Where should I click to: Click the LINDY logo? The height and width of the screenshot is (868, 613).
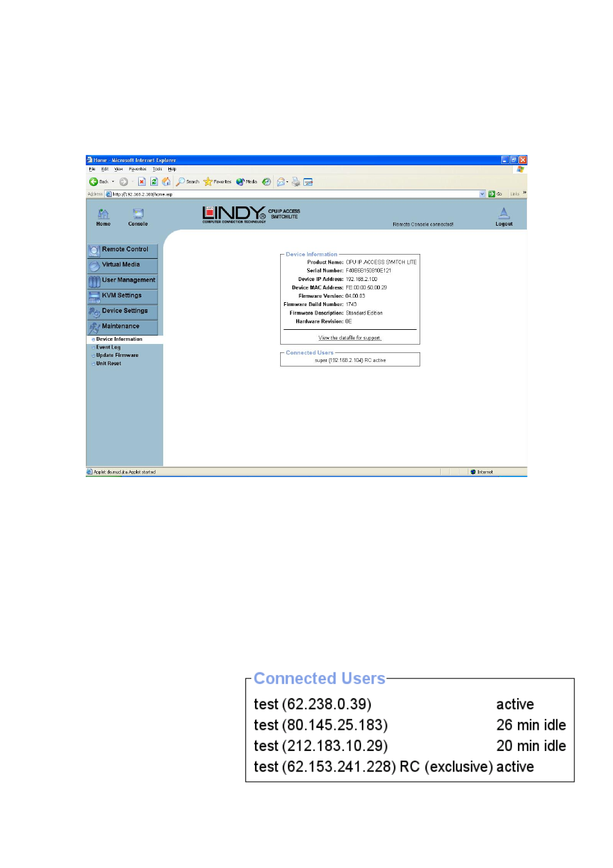click(234, 214)
